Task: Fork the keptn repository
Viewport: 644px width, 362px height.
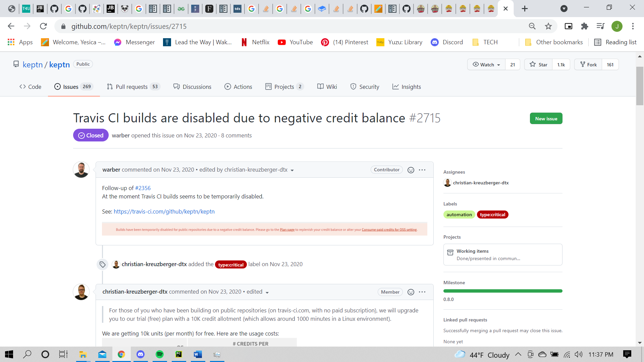Action: pyautogui.click(x=588, y=65)
